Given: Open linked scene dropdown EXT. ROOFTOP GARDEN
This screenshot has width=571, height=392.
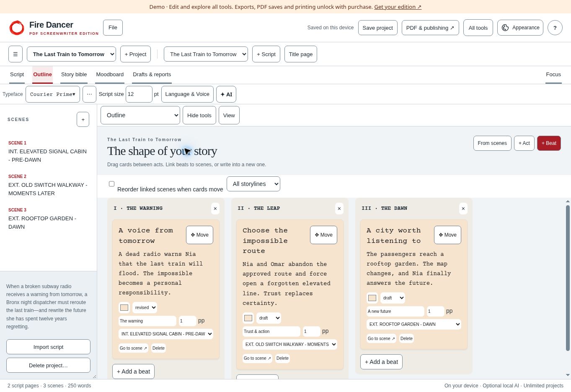Looking at the screenshot, I should [x=414, y=324].
